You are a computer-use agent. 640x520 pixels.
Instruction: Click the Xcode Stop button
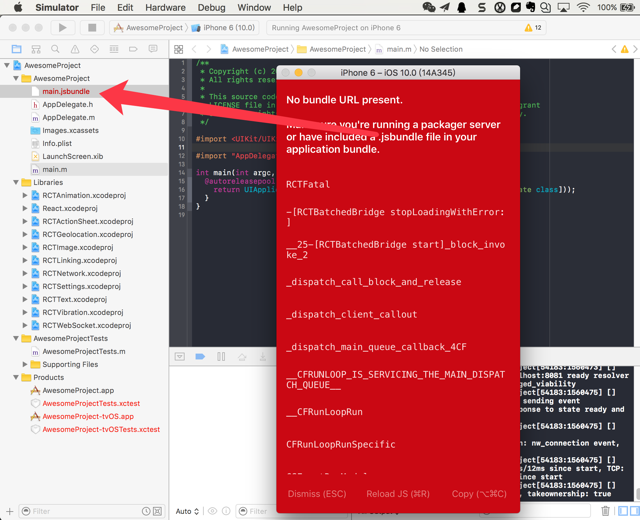(x=92, y=27)
